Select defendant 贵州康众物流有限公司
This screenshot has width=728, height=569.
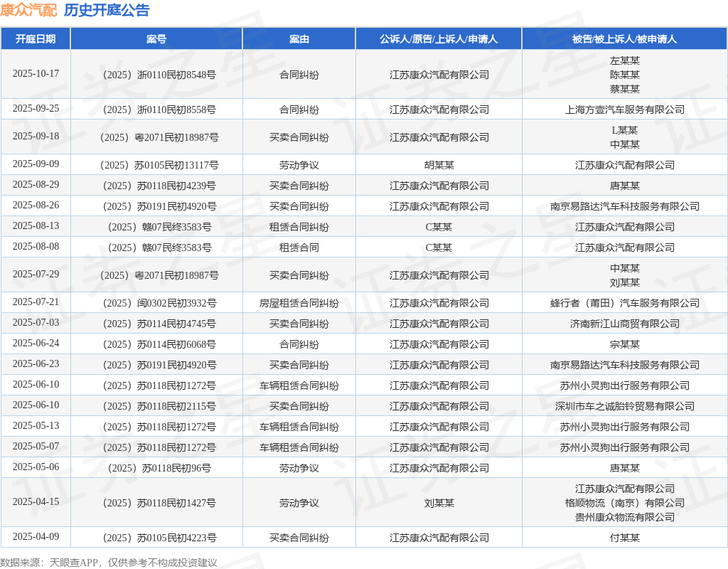pos(624,517)
